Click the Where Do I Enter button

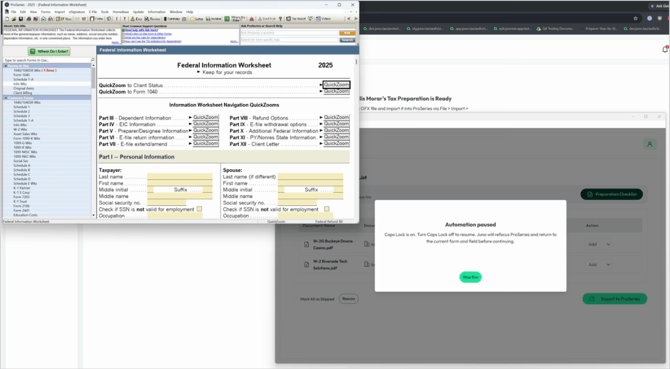[49, 51]
